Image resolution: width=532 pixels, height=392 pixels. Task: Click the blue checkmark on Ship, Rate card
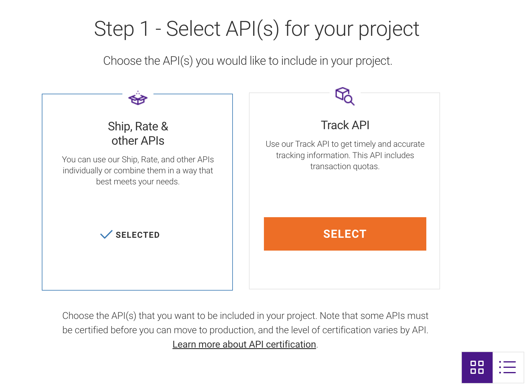point(106,235)
